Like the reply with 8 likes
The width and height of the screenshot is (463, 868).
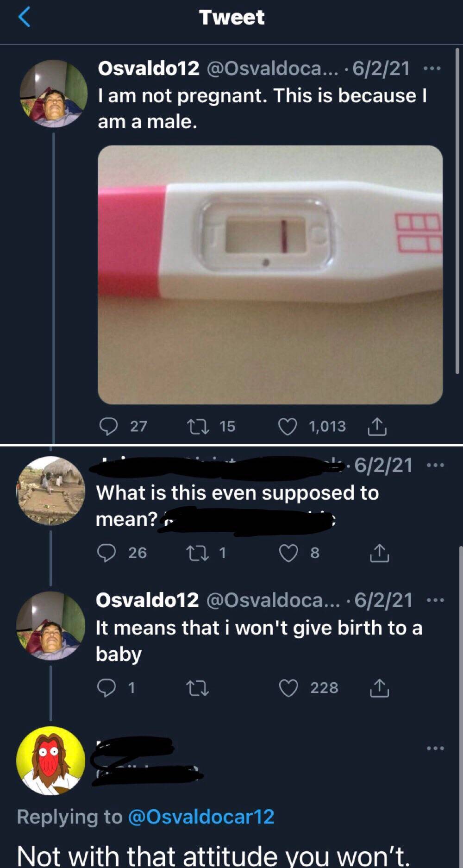click(288, 553)
